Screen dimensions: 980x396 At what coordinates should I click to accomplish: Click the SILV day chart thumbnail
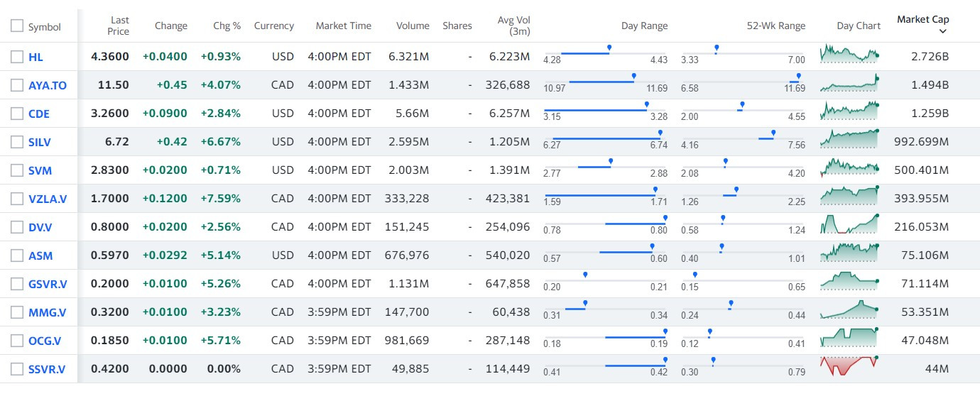[x=849, y=141]
